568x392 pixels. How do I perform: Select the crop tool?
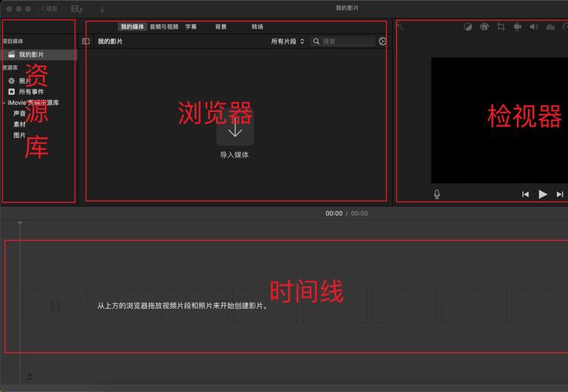point(501,27)
